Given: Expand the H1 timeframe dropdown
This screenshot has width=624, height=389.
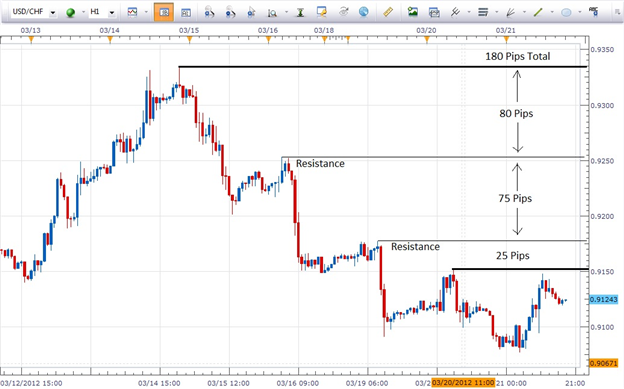Looking at the screenshot, I should click(x=112, y=13).
